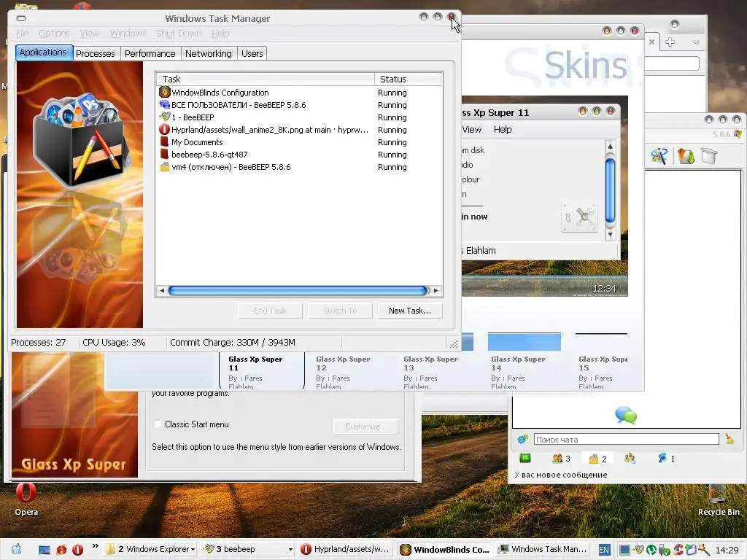
Task: Switch to the WindowBlinds Co... taskbar button
Action: pos(444,550)
